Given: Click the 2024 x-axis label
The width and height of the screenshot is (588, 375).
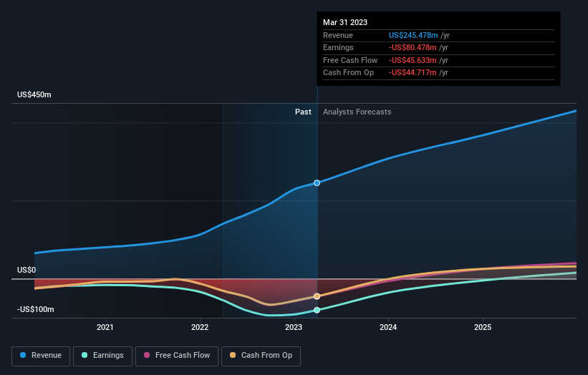Looking at the screenshot, I should coord(388,328).
